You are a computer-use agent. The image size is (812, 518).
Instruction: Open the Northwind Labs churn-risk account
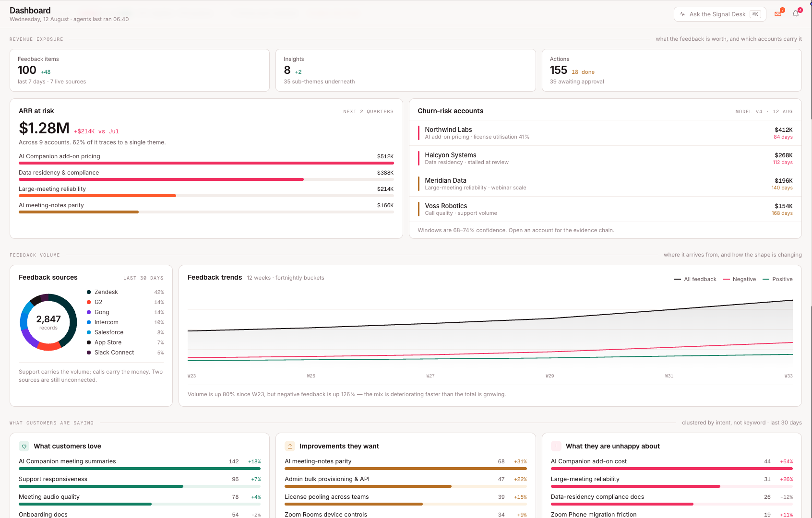click(x=605, y=133)
